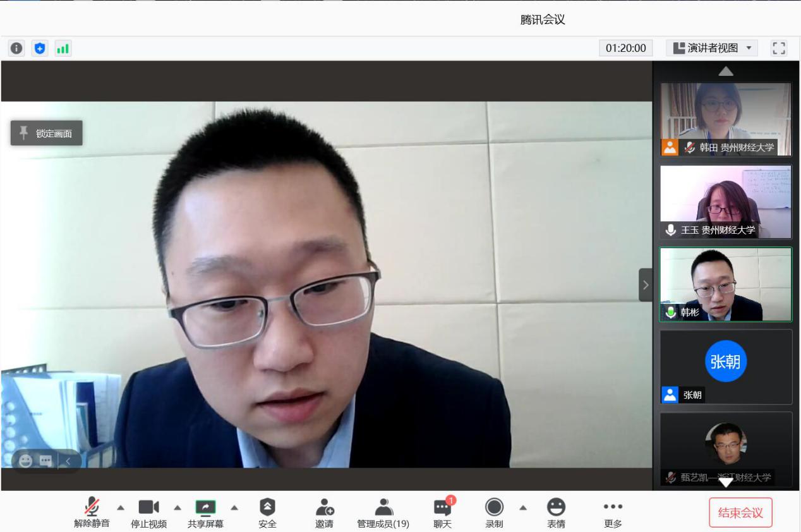This screenshot has width=801, height=532.
Task: Click the meeting info icon
Action: coord(16,49)
